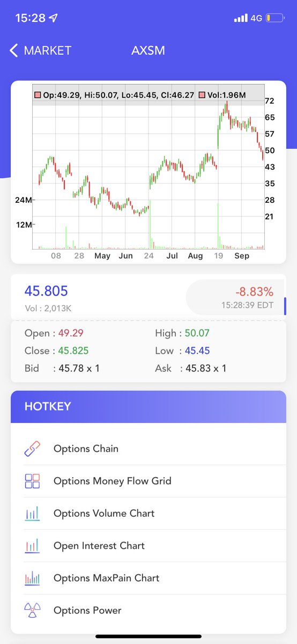Go back to MARKET
This screenshot has width=297, height=644.
[x=41, y=50]
